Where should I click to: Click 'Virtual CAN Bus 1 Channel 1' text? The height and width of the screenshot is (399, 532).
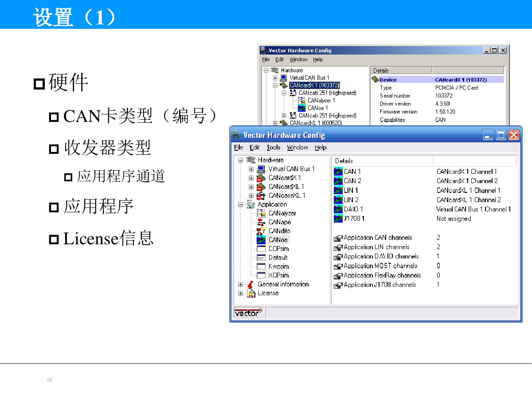[473, 209]
